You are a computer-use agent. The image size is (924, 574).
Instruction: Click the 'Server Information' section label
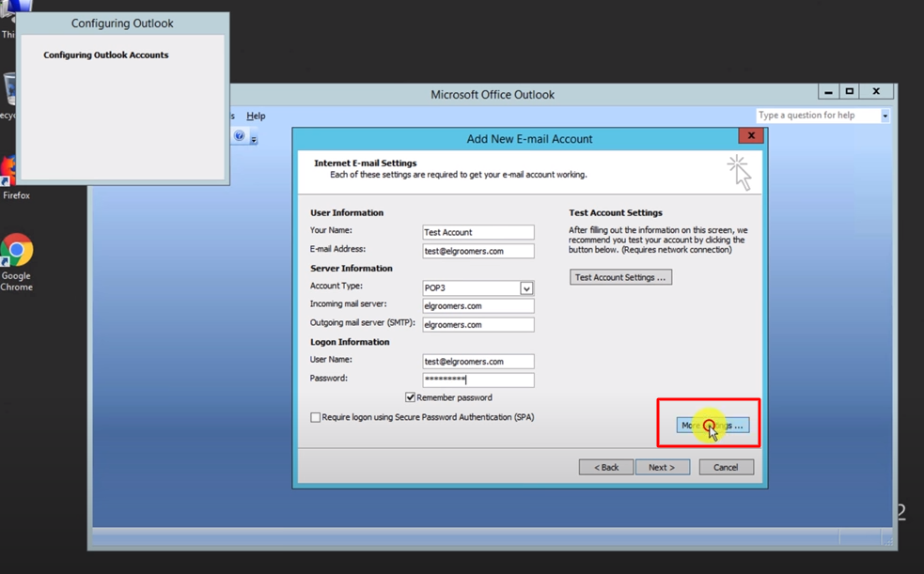(x=352, y=268)
